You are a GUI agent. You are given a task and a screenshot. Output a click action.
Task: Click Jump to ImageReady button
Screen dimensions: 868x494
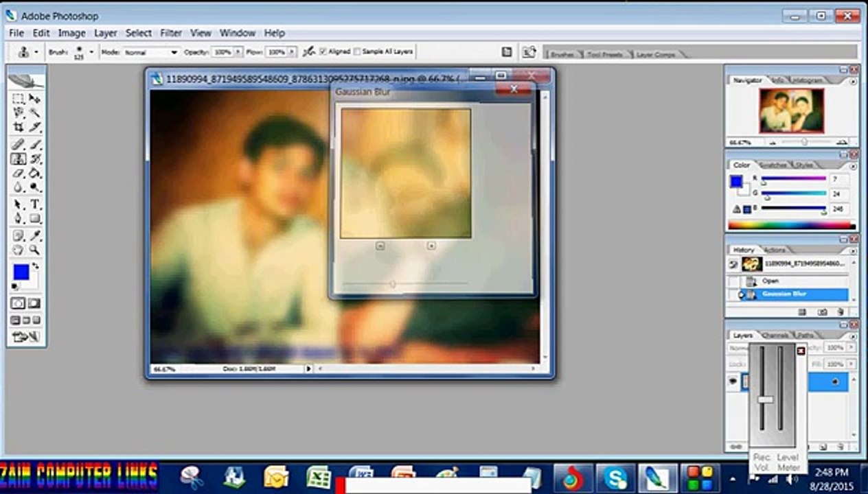(x=27, y=337)
